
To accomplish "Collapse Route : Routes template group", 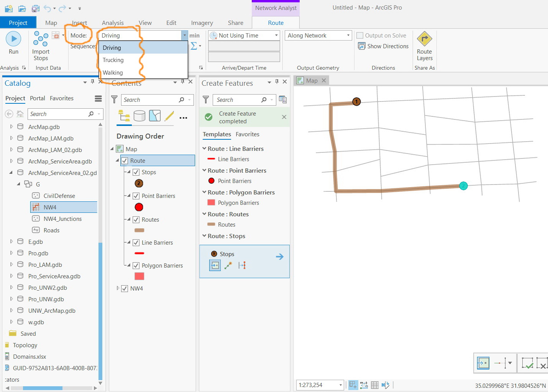I will [x=204, y=214].
